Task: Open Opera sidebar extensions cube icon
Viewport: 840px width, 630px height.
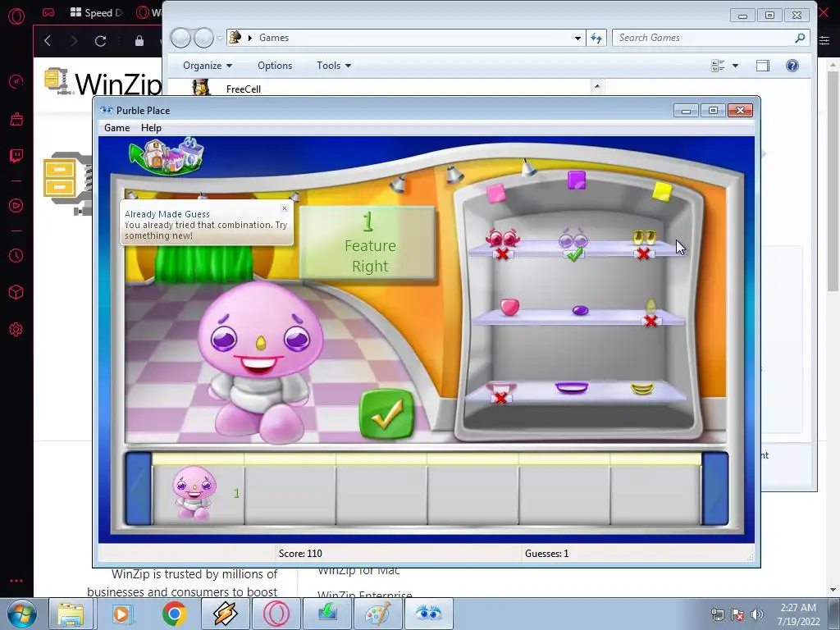Action: click(16, 292)
